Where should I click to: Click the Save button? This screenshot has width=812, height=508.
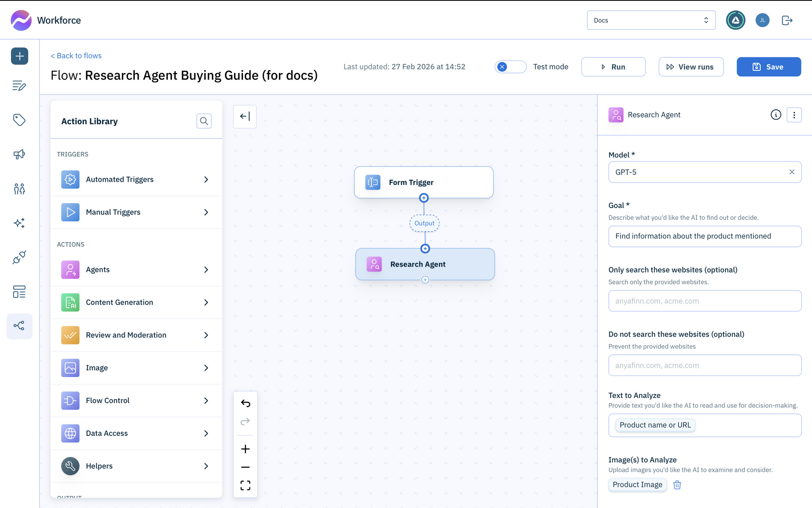pos(768,67)
